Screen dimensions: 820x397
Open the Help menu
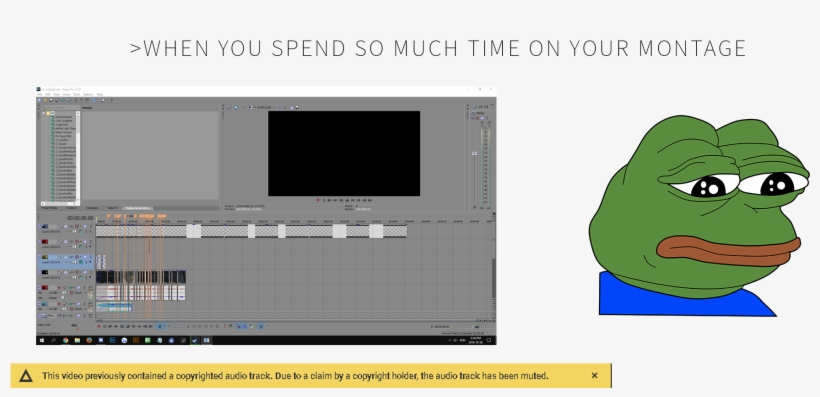(x=100, y=94)
